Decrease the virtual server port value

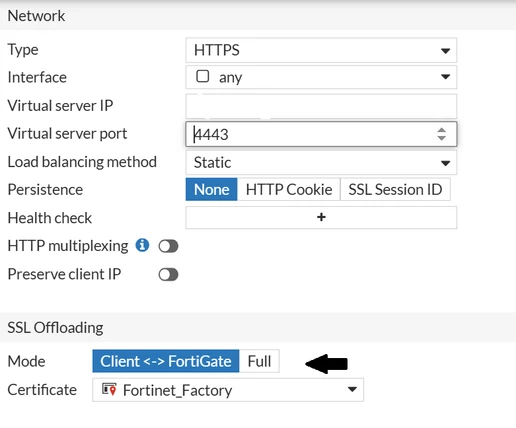tap(442, 138)
